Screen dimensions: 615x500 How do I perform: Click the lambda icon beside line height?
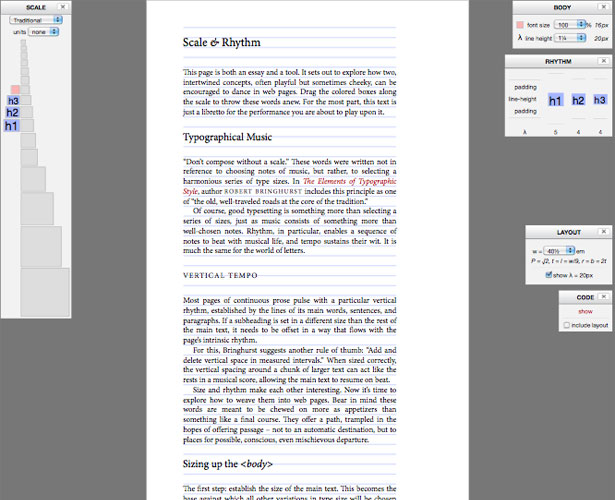[x=520, y=38]
